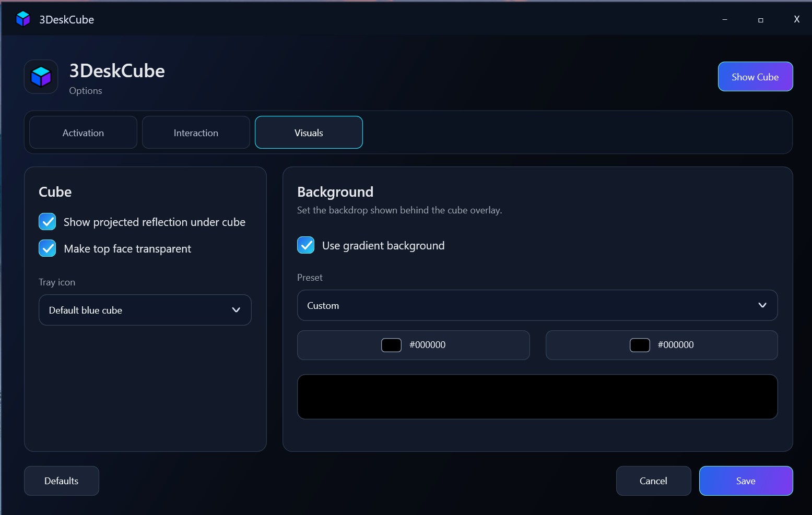The width and height of the screenshot is (812, 515).
Task: Close the 3DeskCube window
Action: coord(796,19)
